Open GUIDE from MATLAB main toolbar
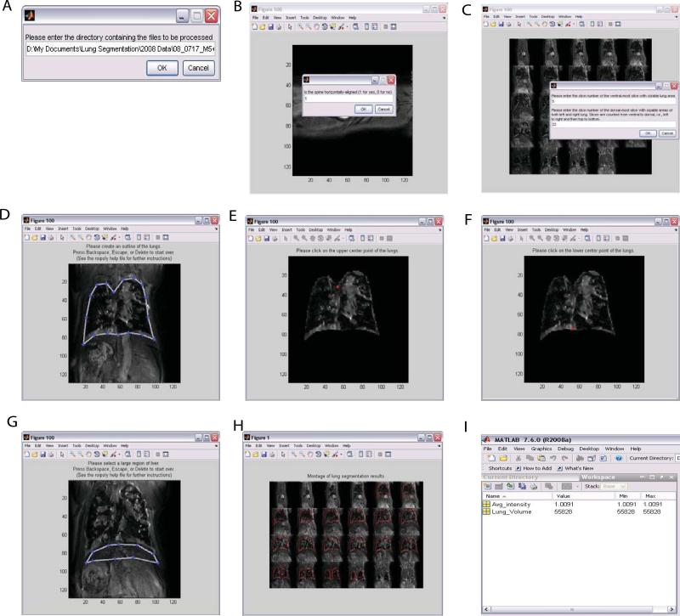Screen dimensions: 680x616 click(592, 458)
